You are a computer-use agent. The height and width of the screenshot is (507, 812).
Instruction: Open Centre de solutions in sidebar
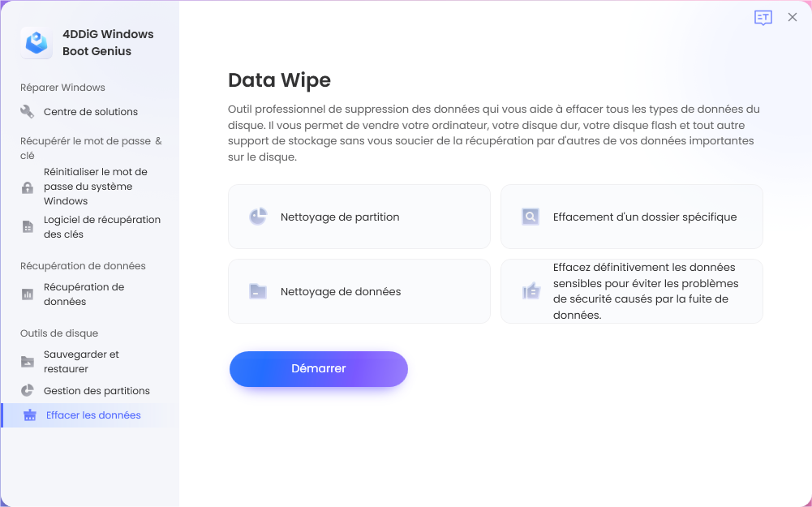point(89,111)
